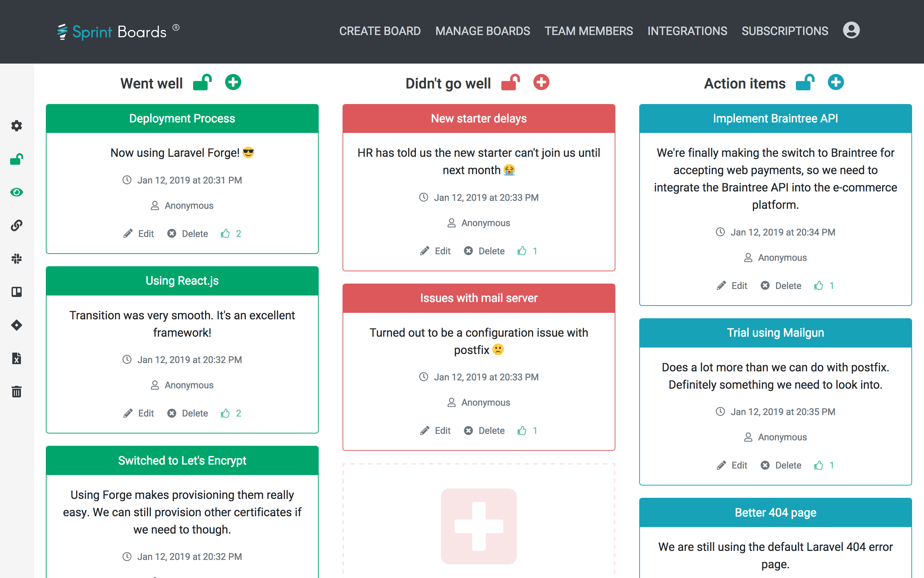Viewport: 924px width, 578px height.
Task: Copy board link via sidebar link icon
Action: point(16,225)
